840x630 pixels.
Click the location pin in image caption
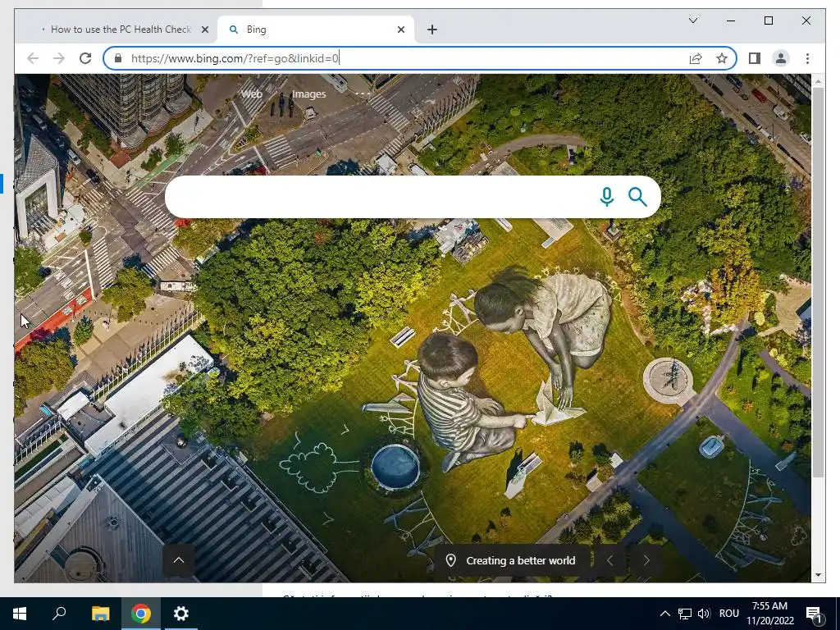point(451,560)
